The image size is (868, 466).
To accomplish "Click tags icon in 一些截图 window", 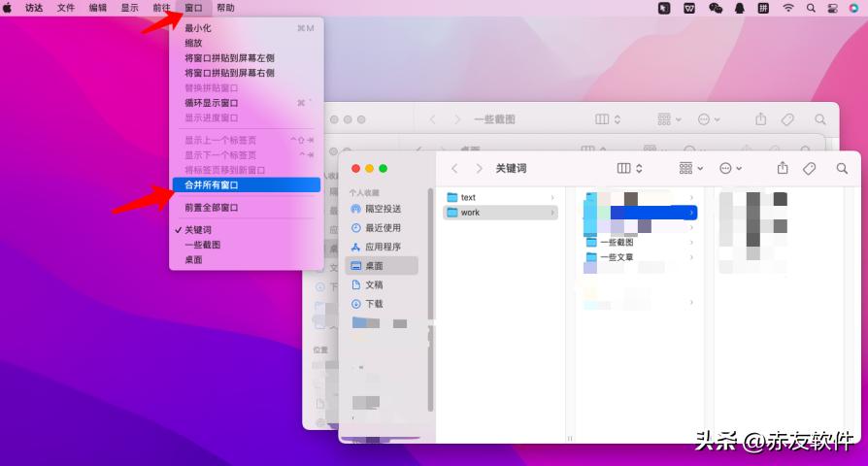I will coord(787,119).
